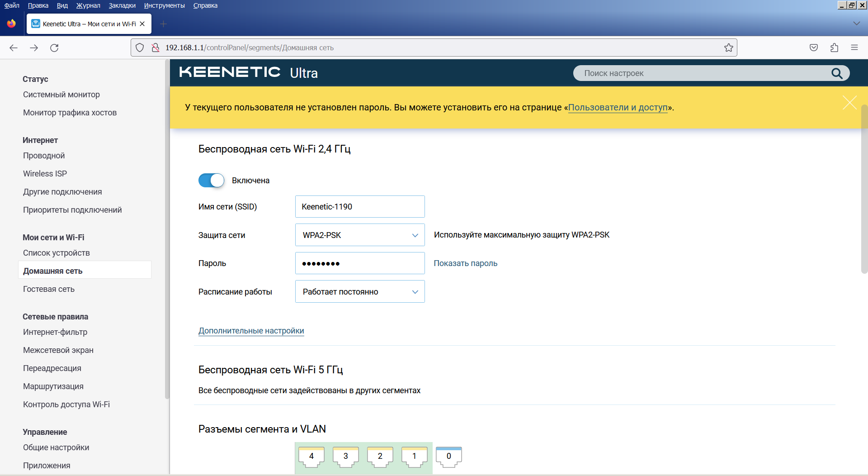Open the Защита сети WPA2-PSK dropdown
The image size is (868, 476).
coord(360,235)
